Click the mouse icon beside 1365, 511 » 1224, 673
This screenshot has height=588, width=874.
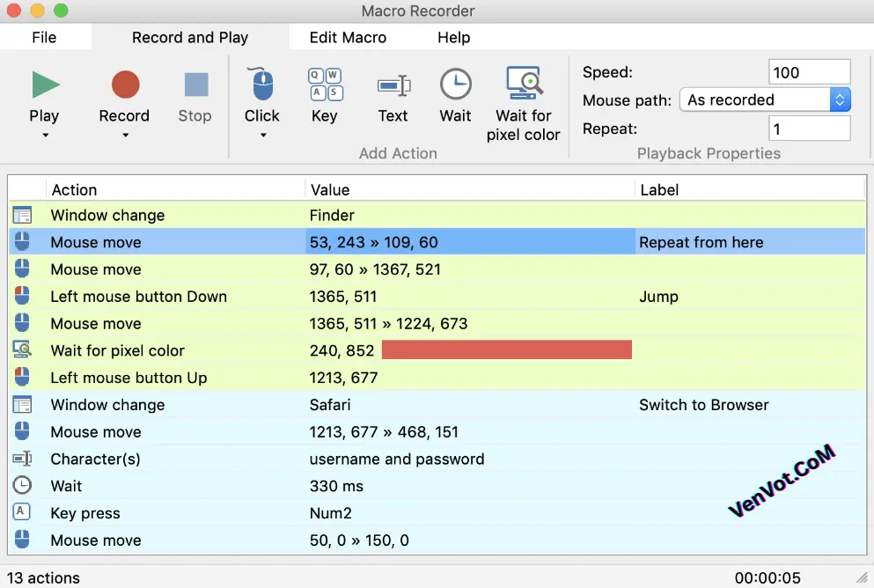point(22,323)
